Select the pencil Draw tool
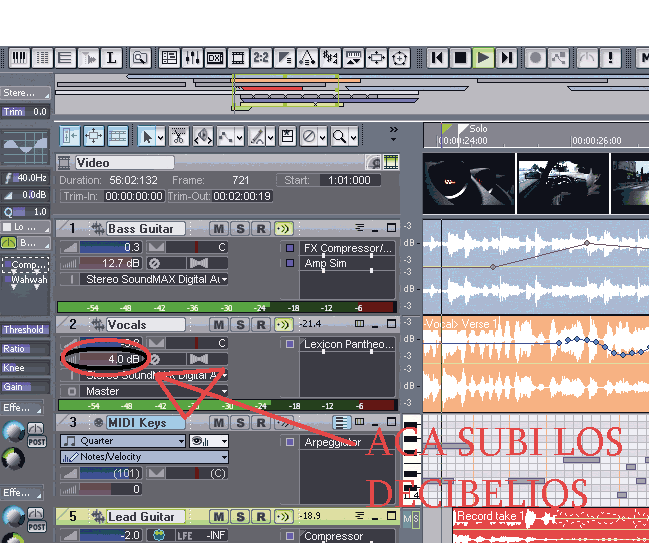 (257, 136)
